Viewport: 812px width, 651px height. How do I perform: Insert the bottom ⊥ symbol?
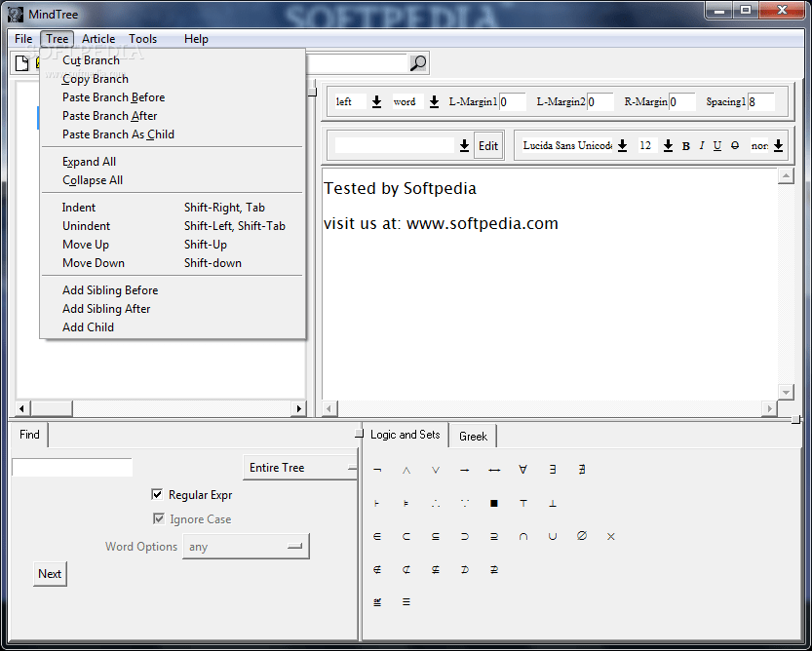(x=553, y=503)
